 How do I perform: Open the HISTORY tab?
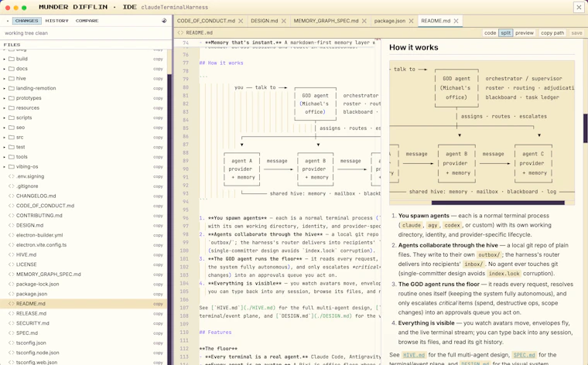(x=57, y=21)
